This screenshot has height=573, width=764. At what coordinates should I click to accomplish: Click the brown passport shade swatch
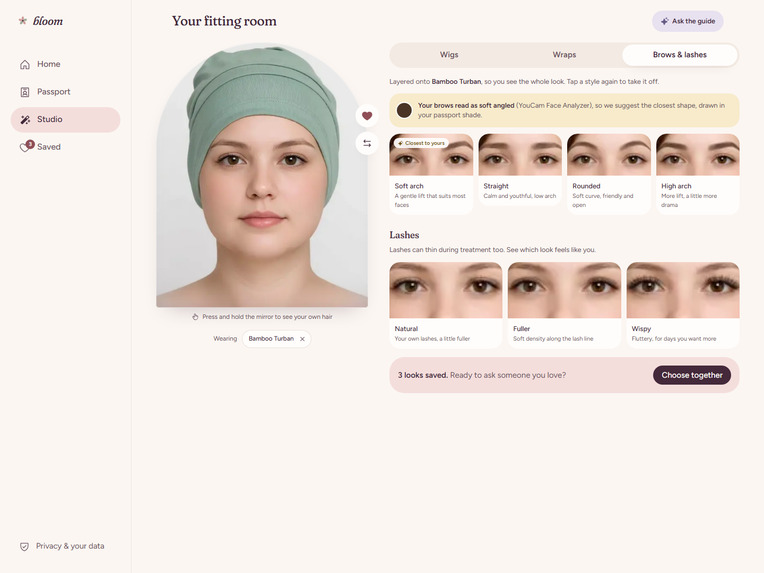coord(404,110)
